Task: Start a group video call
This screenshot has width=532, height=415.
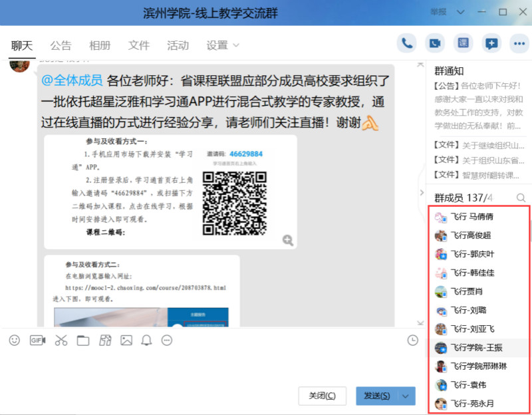Action: tap(435, 44)
